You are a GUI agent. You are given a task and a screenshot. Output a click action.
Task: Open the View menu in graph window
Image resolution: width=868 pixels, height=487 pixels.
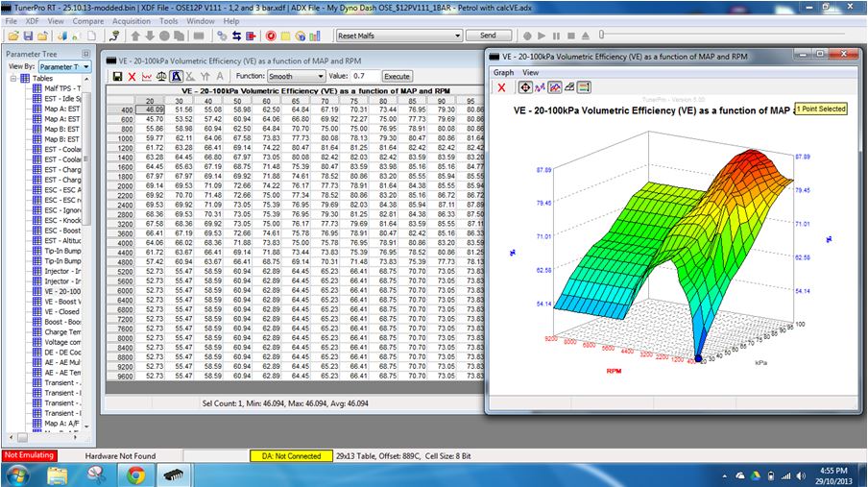coord(530,73)
